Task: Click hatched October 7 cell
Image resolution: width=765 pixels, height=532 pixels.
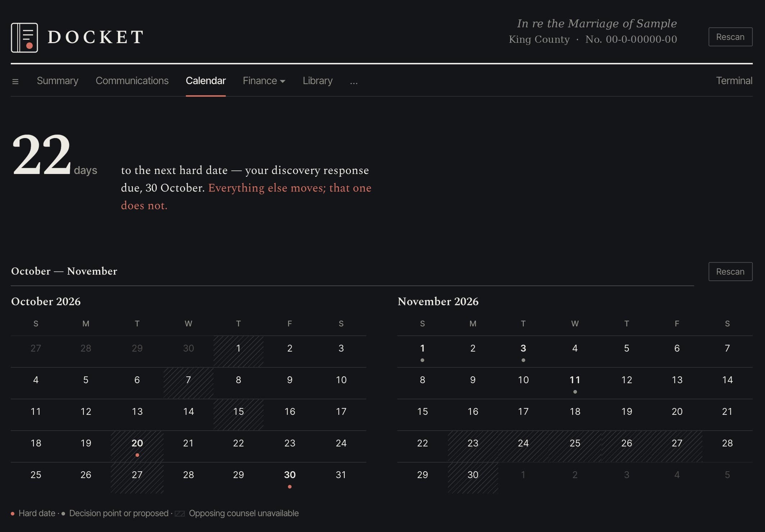Action: tap(188, 383)
